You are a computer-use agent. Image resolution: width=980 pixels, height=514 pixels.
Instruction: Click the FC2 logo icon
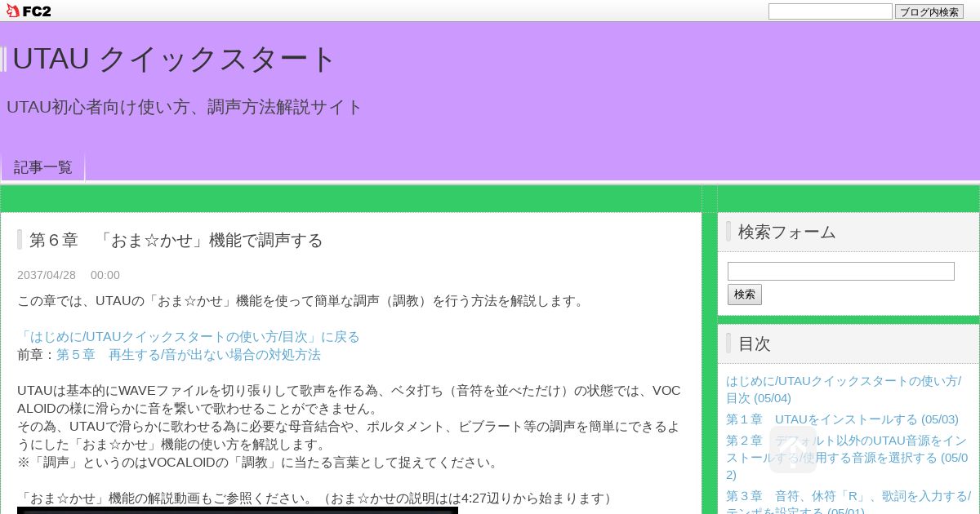[29, 11]
